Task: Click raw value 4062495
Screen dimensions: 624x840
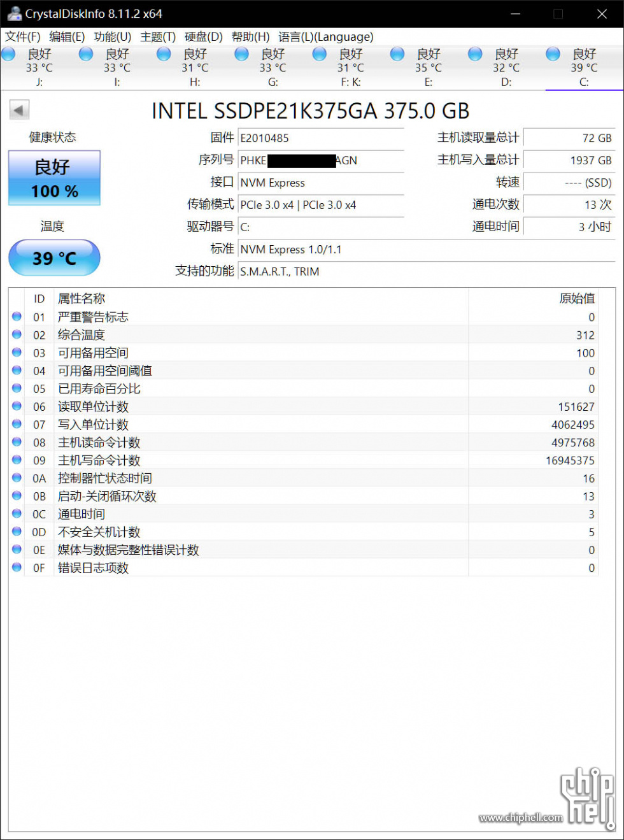Action: coord(573,425)
